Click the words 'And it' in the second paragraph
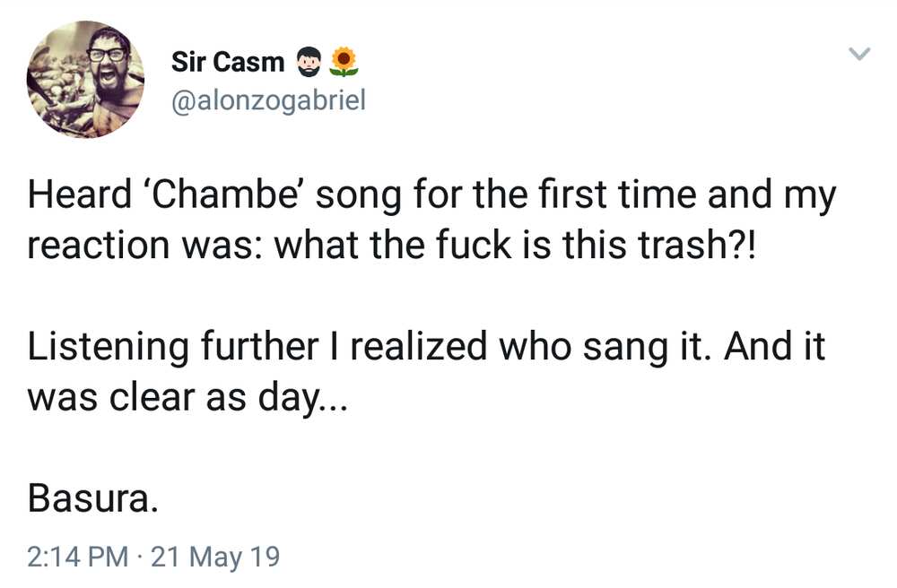This screenshot has width=897, height=588. [775, 346]
